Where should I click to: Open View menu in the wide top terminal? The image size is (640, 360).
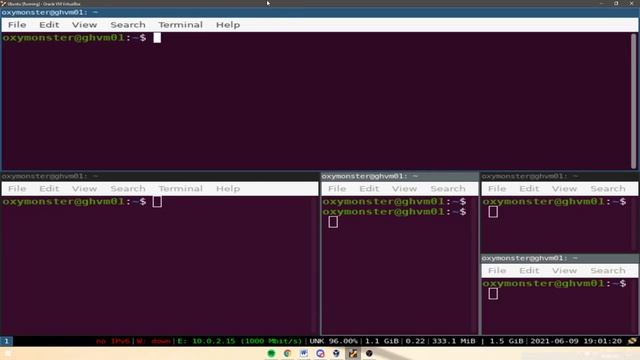point(84,25)
